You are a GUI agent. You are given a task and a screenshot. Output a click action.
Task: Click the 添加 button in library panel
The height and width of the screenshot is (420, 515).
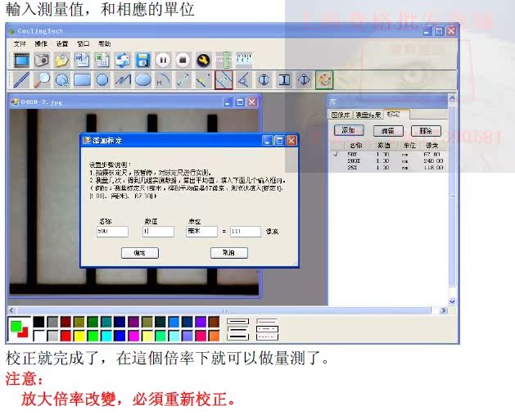[349, 131]
